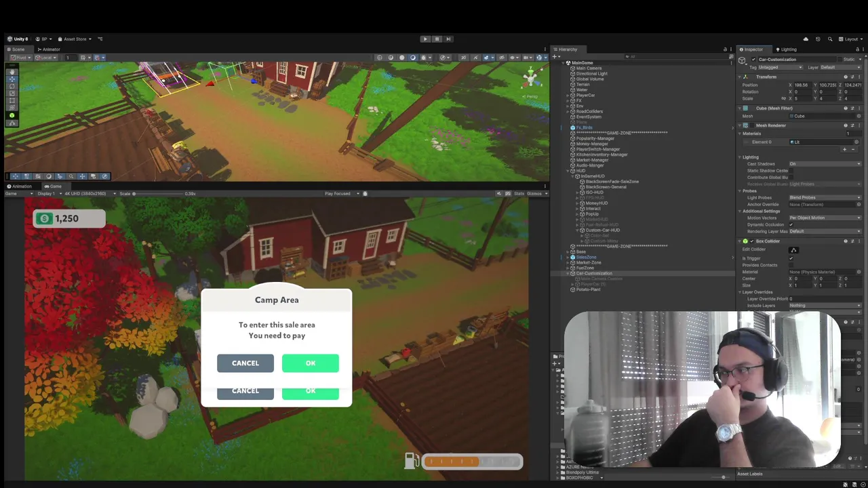Viewport: 868px width, 488px height.
Task: Open the Display 1 dropdown in Game view
Action: 48,194
